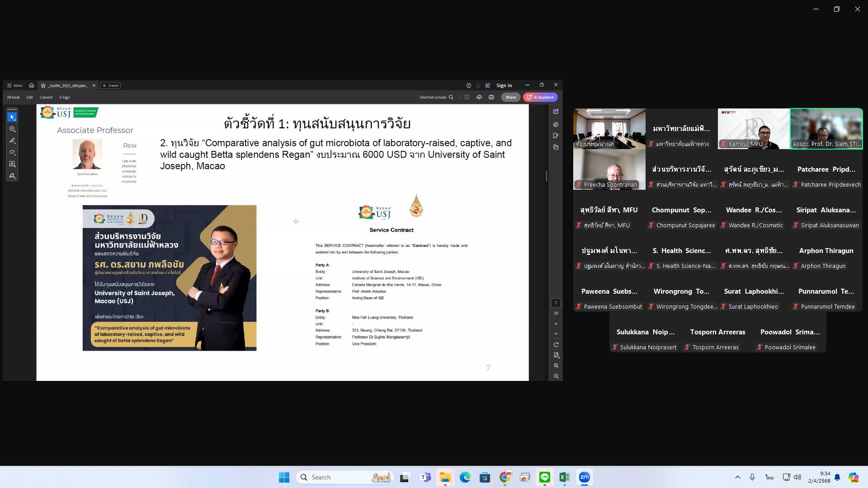Open the AI Assistant button
This screenshot has width=868, height=488.
pos(540,97)
